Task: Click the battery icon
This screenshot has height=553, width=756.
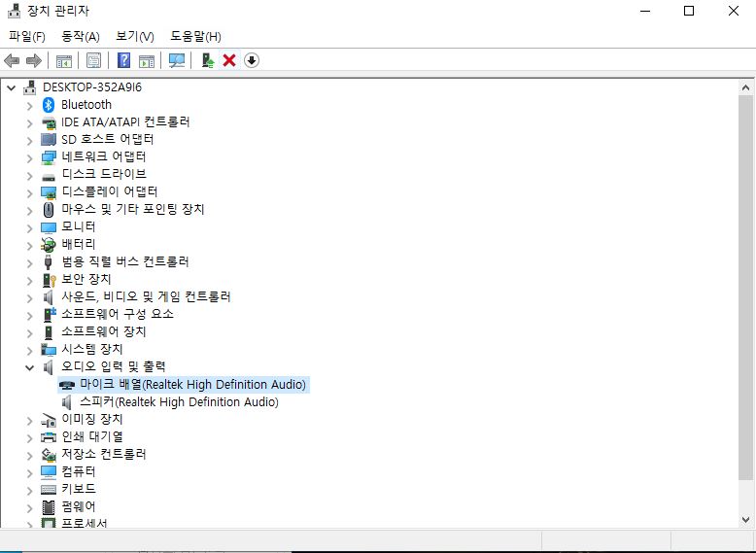Action: (x=49, y=245)
